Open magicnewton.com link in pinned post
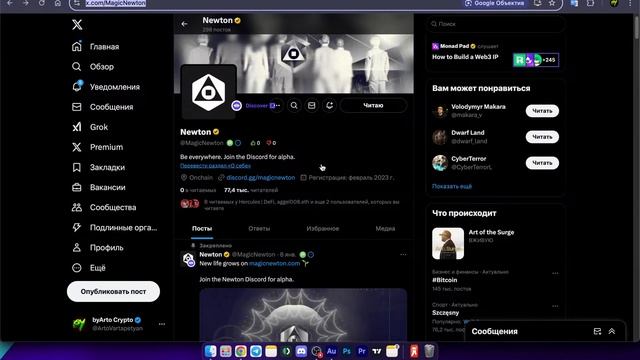The height and width of the screenshot is (360, 640). [274, 264]
